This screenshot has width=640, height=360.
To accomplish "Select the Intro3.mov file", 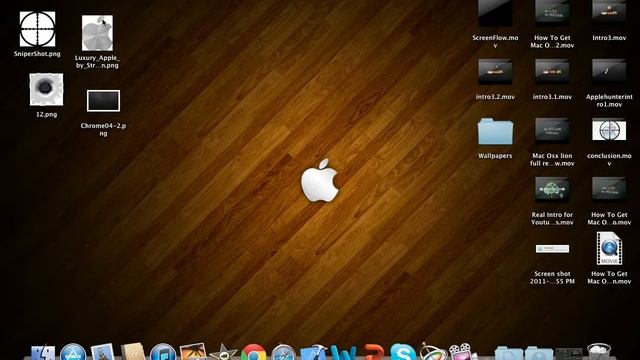I will (609, 14).
